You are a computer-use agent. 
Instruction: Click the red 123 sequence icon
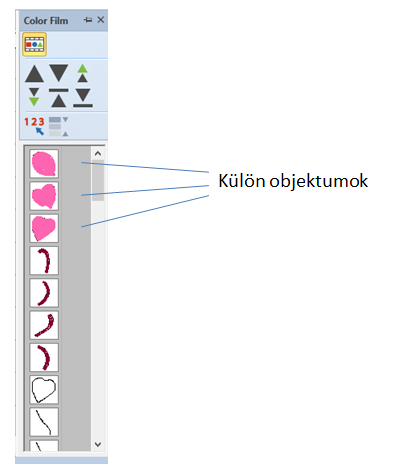point(34,126)
